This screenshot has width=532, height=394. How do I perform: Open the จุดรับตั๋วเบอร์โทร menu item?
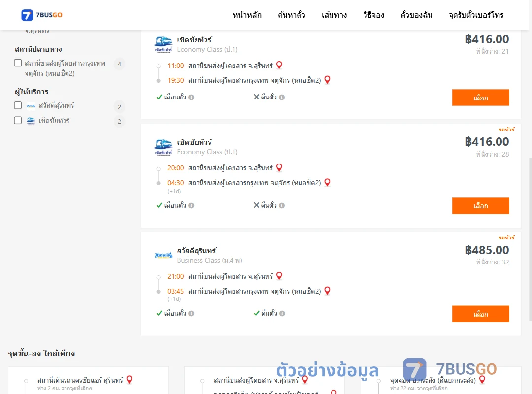point(476,15)
